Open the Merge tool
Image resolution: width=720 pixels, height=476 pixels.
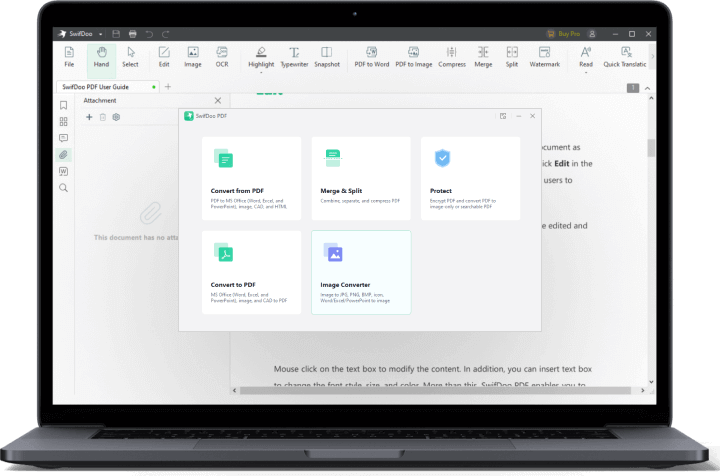pyautogui.click(x=483, y=57)
